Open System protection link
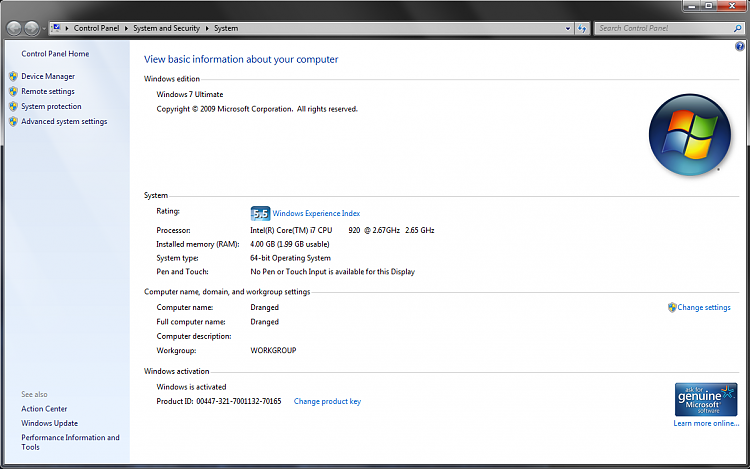This screenshot has height=469, width=750. [x=51, y=106]
